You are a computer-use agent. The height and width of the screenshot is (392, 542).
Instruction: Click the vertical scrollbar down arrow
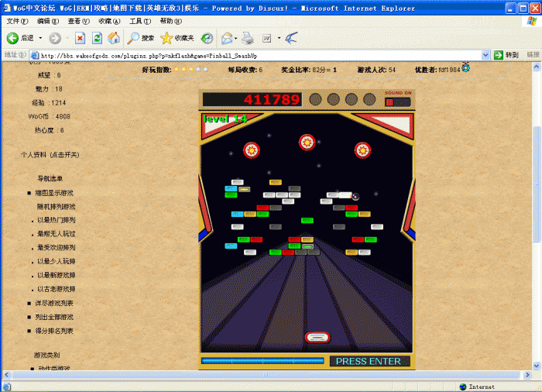coord(537,366)
